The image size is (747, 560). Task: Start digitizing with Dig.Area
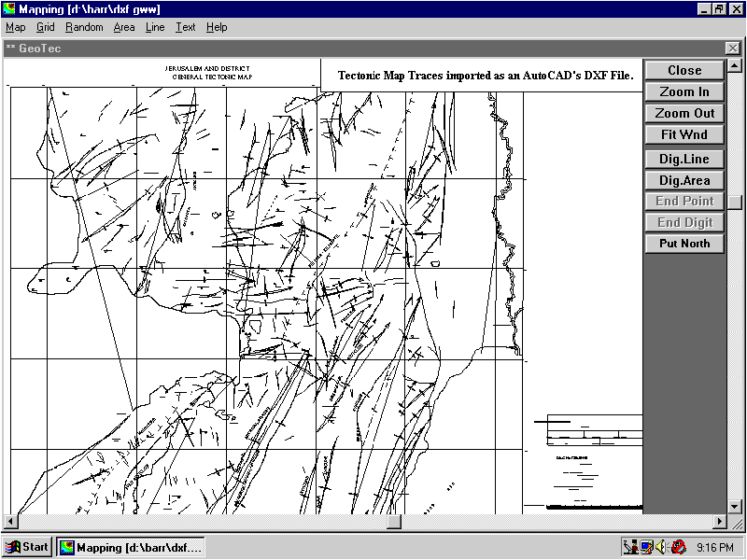[x=684, y=180]
